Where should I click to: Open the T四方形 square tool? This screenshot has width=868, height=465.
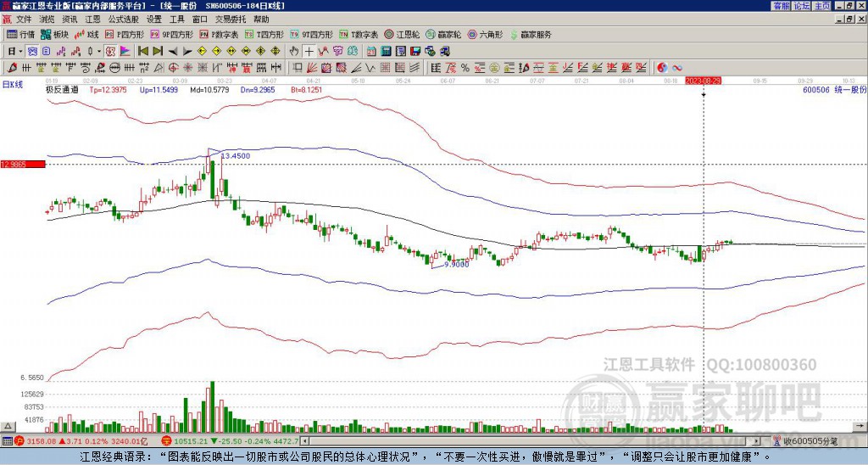click(264, 34)
